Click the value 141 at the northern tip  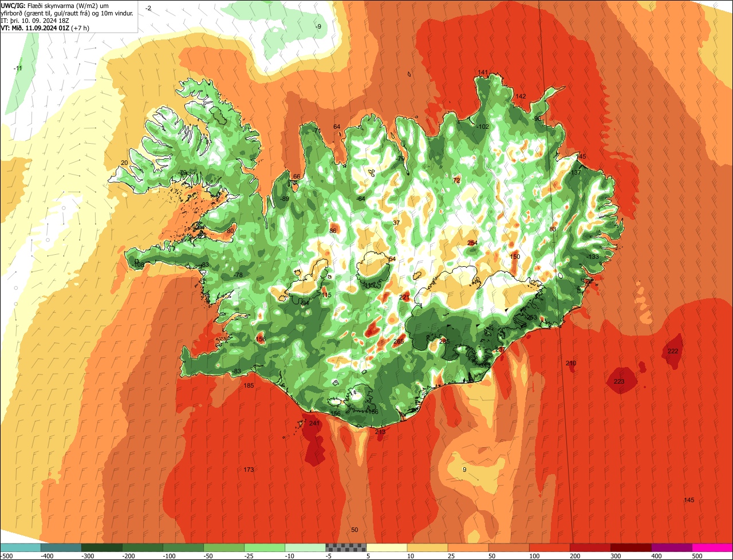[483, 72]
